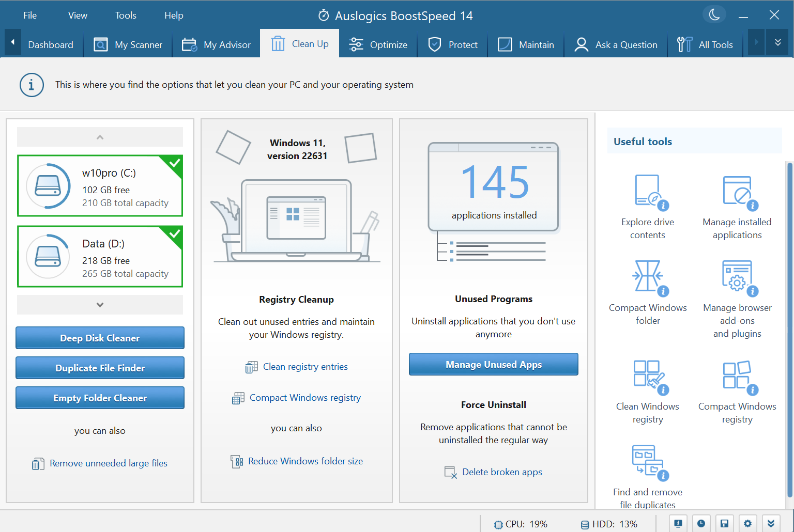The width and height of the screenshot is (794, 532).
Task: Open Rescue Center via save icon
Action: 724,523
